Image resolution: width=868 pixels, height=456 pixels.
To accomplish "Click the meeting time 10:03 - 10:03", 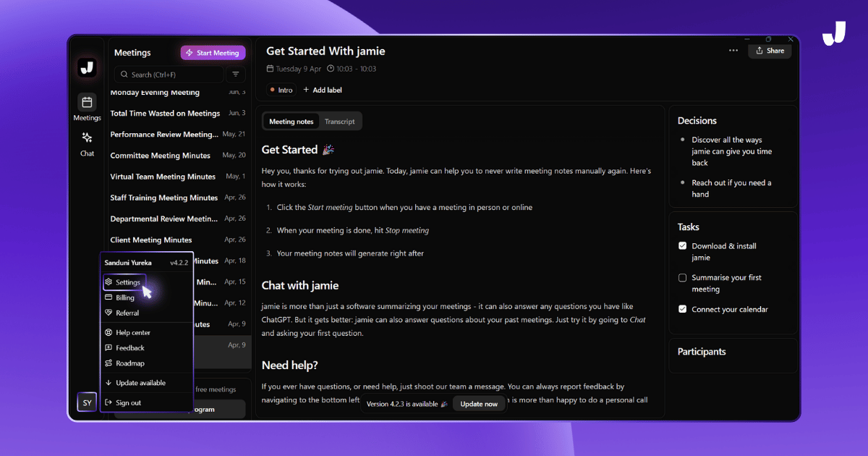I will tap(352, 69).
